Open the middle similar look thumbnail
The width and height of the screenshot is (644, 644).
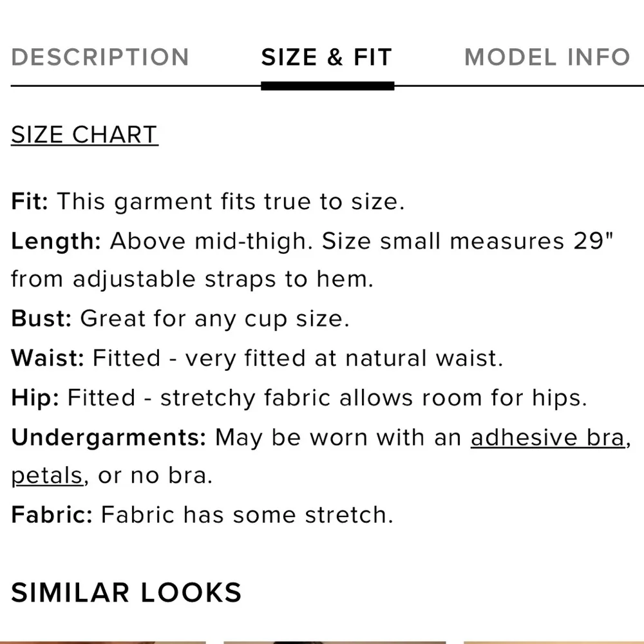[334, 641]
